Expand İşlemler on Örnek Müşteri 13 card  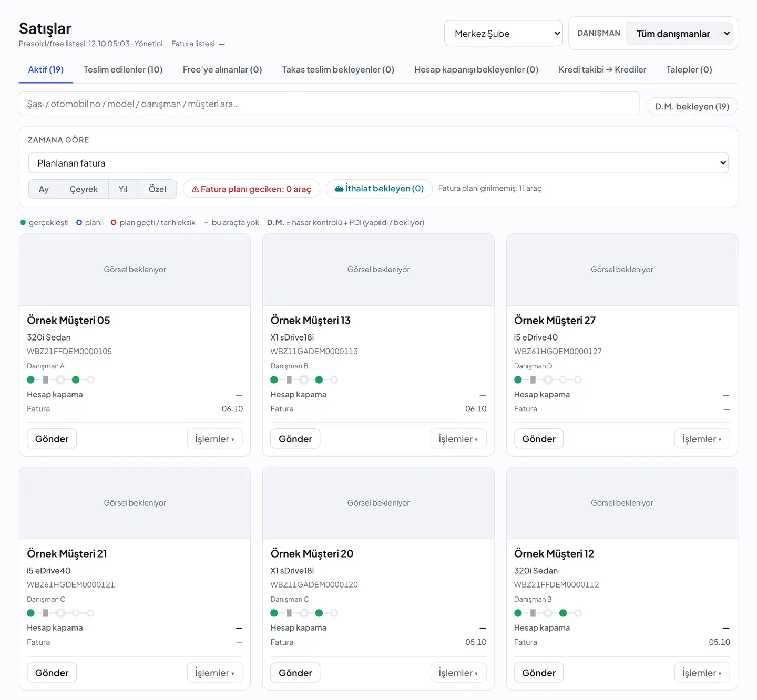(458, 439)
